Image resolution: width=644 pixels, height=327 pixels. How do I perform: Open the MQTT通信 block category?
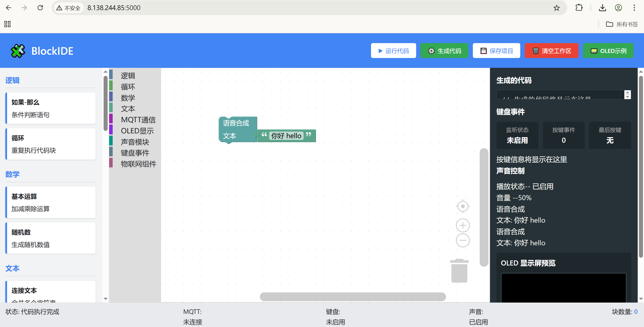(x=138, y=120)
